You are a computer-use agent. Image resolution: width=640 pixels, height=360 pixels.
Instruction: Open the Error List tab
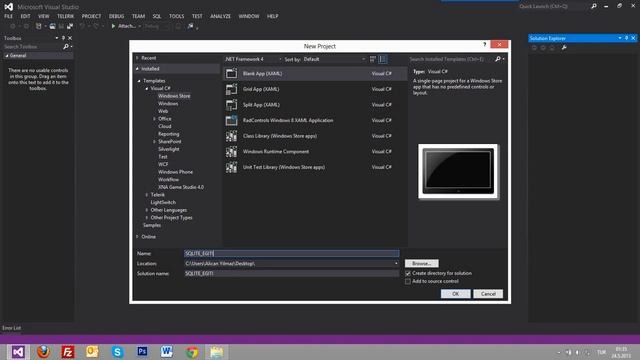click(x=11, y=328)
